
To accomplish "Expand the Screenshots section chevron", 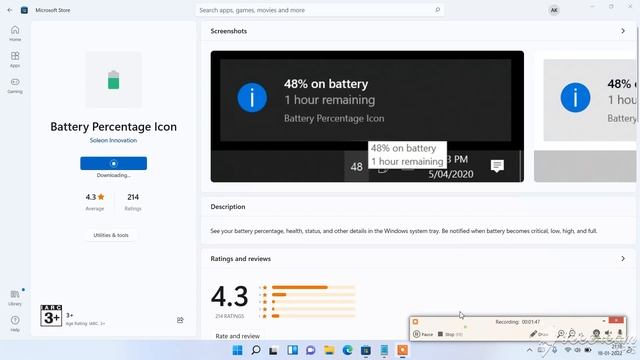I will [x=623, y=31].
